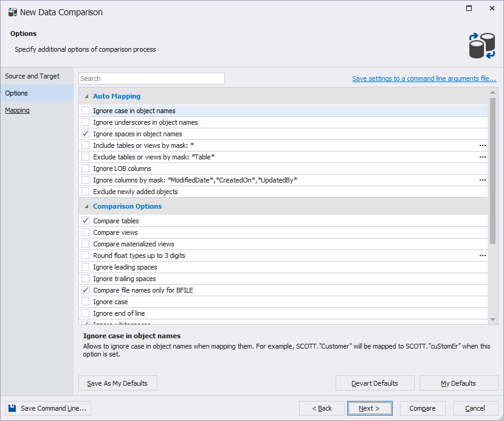Maximize the New Data Comparison window
504x421 pixels.
pyautogui.click(x=469, y=9)
